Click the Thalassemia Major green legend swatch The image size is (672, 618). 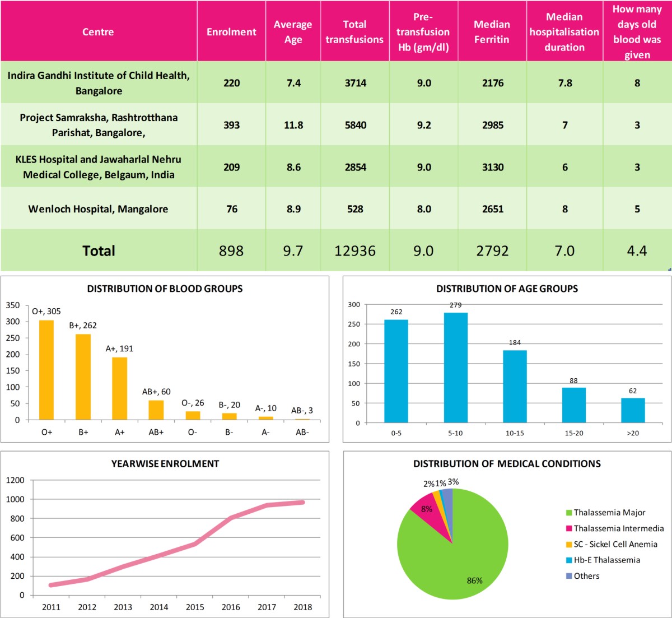tap(569, 513)
